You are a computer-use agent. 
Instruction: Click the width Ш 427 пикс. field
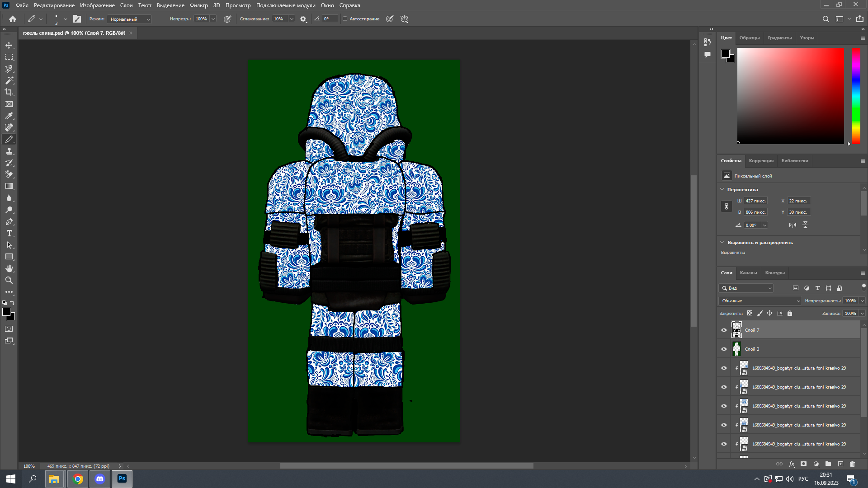pos(755,201)
